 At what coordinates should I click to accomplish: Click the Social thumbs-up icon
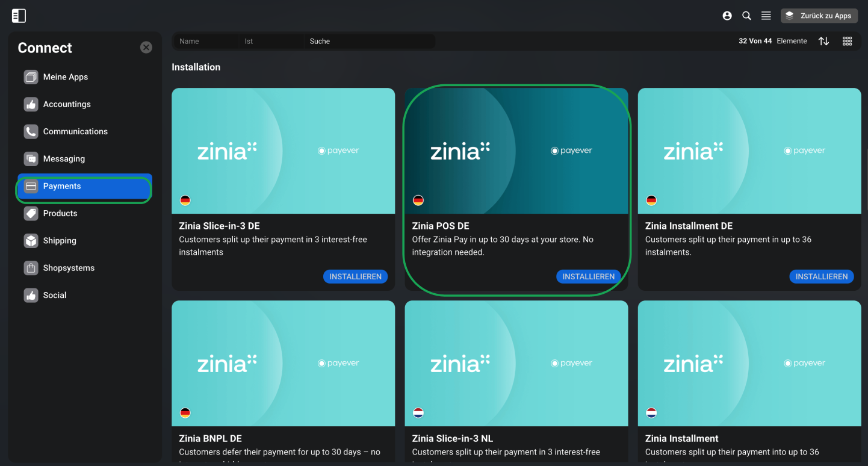tap(31, 295)
